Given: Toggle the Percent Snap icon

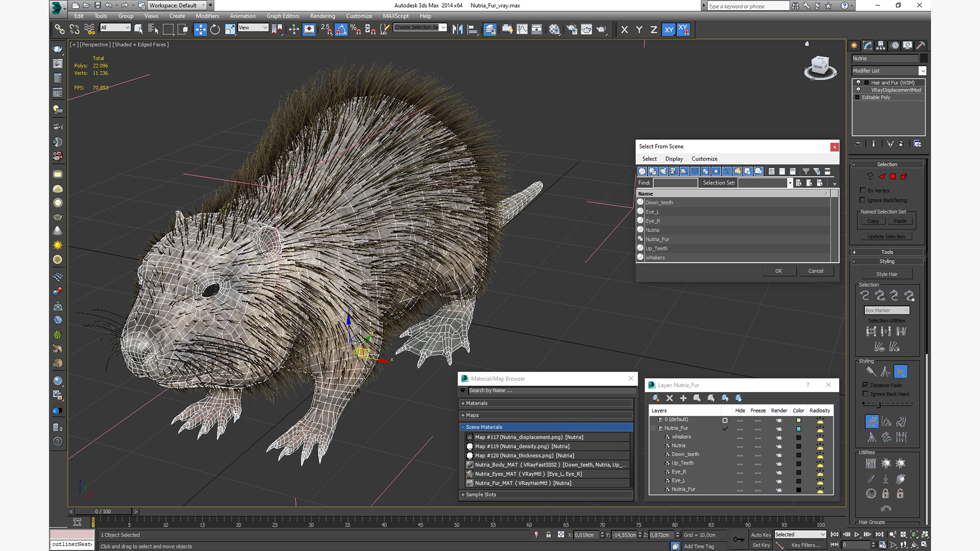Looking at the screenshot, I should 356,30.
